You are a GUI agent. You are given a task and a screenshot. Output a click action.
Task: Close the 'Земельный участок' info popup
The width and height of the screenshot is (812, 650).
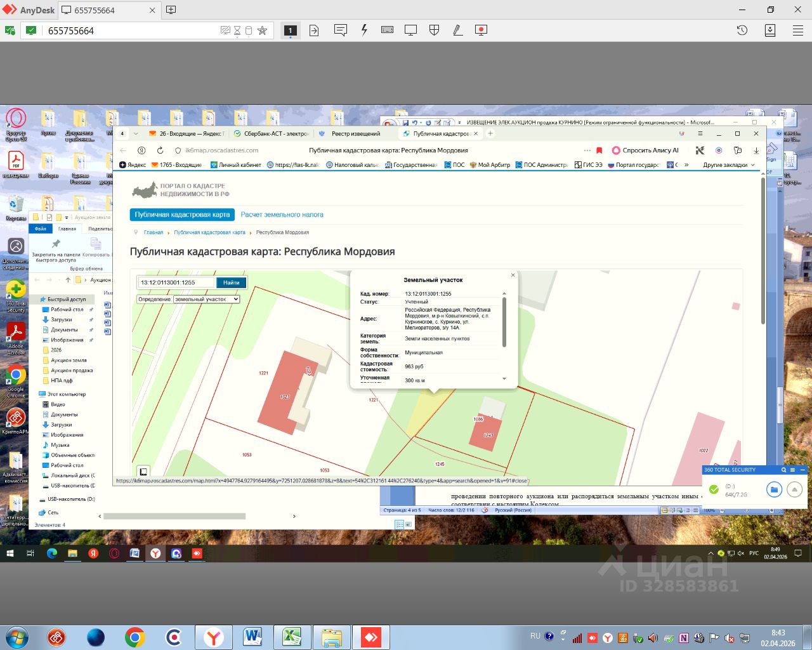pyautogui.click(x=513, y=275)
